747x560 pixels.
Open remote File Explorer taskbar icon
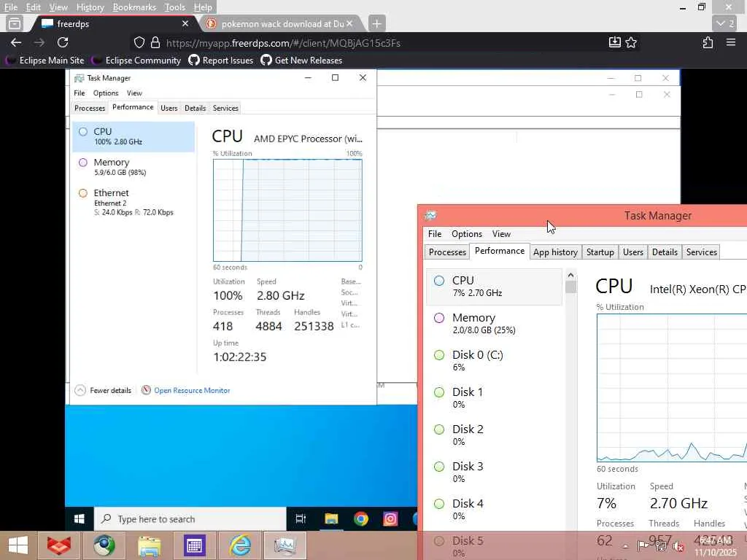click(x=332, y=518)
